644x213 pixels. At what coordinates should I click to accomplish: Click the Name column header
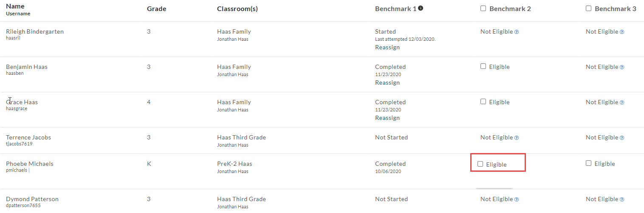pos(15,6)
